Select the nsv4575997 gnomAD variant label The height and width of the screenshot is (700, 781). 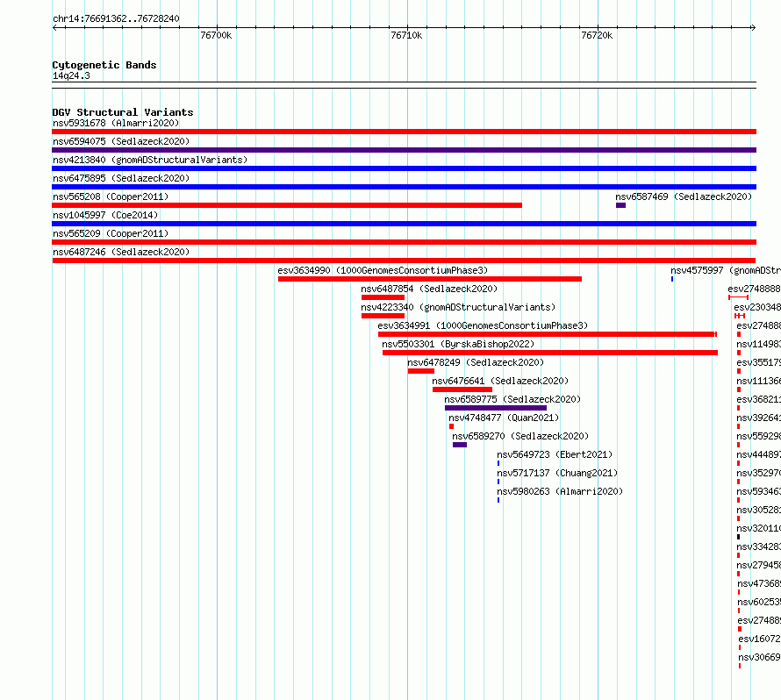pyautogui.click(x=725, y=270)
